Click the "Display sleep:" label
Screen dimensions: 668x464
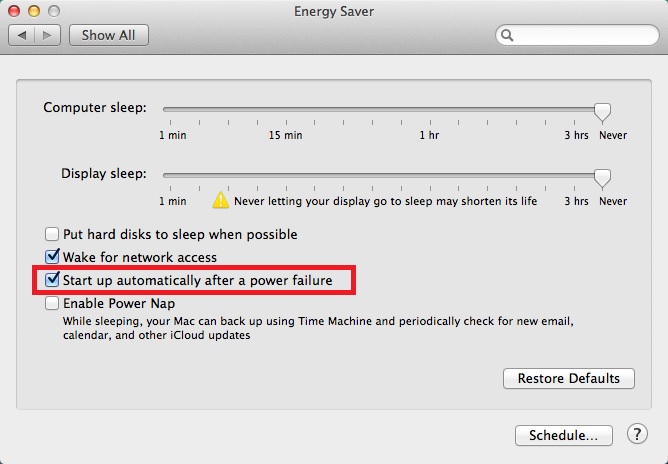[x=104, y=173]
